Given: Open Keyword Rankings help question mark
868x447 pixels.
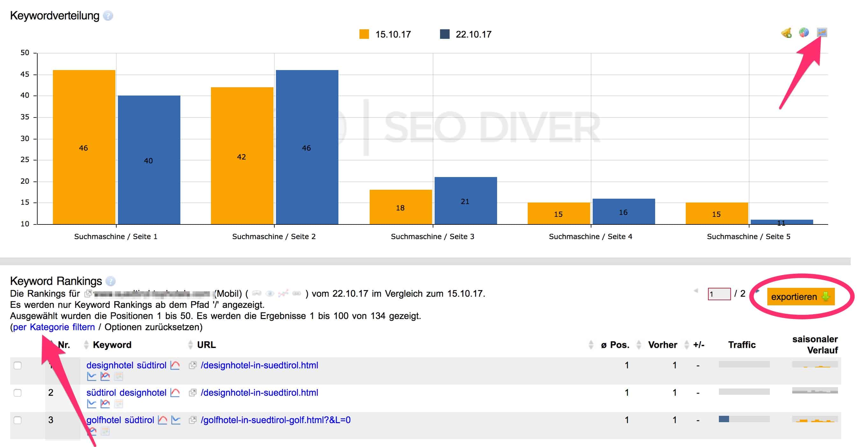Looking at the screenshot, I should [x=110, y=281].
